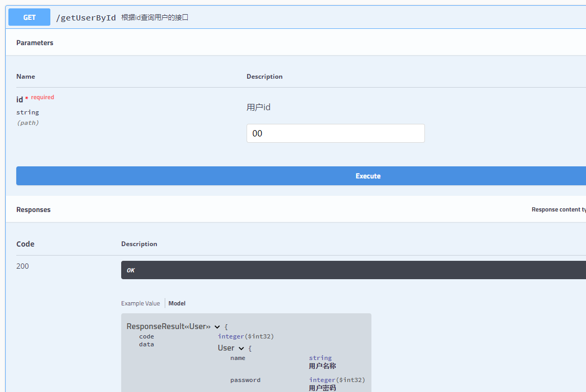Click the User model name
This screenshot has height=392, width=586.
(226, 348)
